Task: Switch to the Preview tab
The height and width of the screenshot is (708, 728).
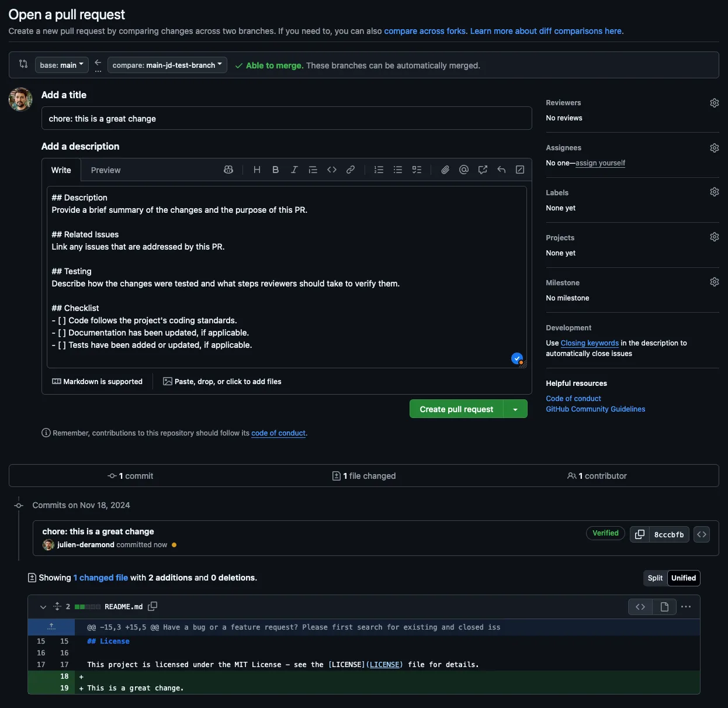Action: [106, 170]
